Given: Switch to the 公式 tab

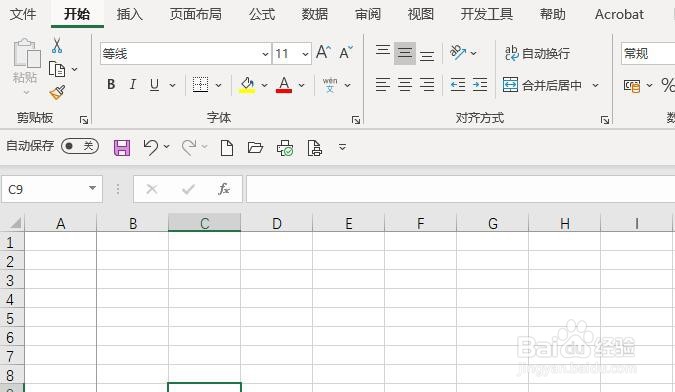Looking at the screenshot, I should click(x=262, y=14).
